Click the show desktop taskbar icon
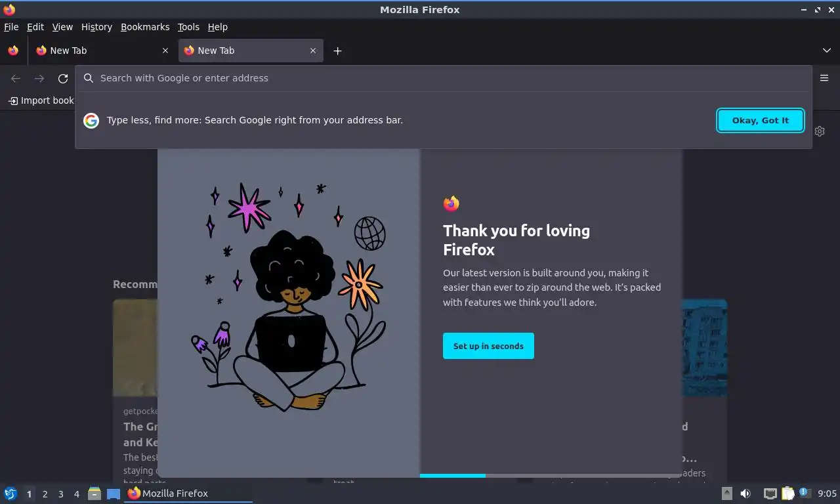This screenshot has width=840, height=504. click(114, 493)
